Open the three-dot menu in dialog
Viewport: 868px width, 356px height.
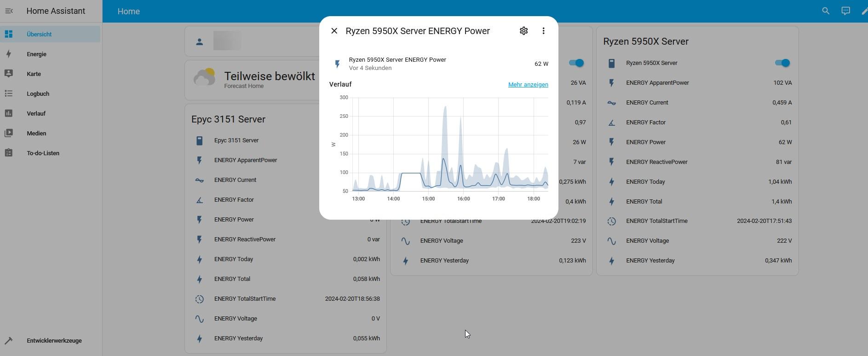click(543, 31)
